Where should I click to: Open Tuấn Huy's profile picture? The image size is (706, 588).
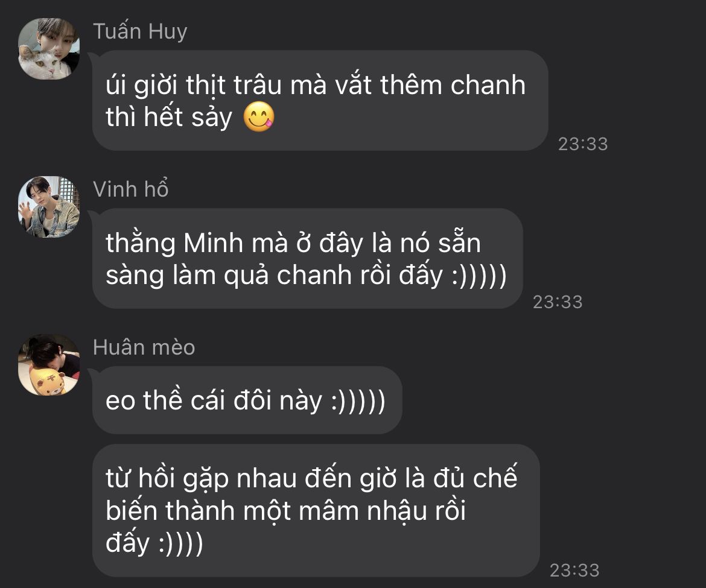[49, 49]
